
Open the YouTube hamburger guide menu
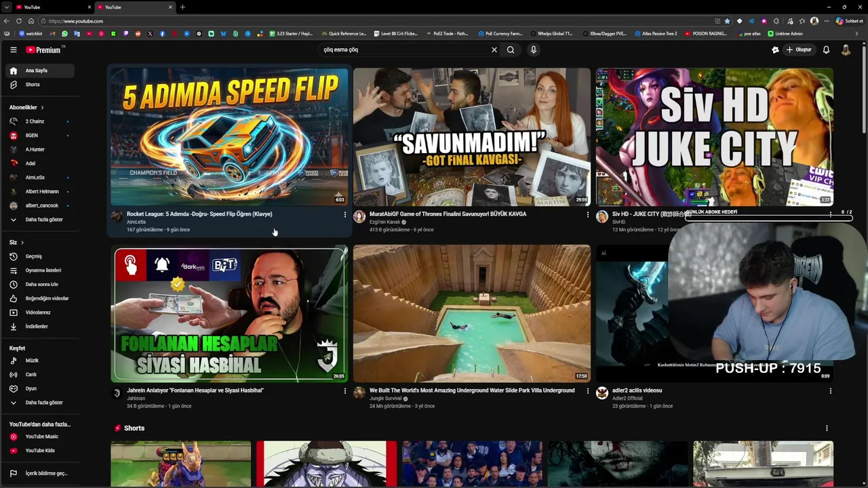(13, 49)
